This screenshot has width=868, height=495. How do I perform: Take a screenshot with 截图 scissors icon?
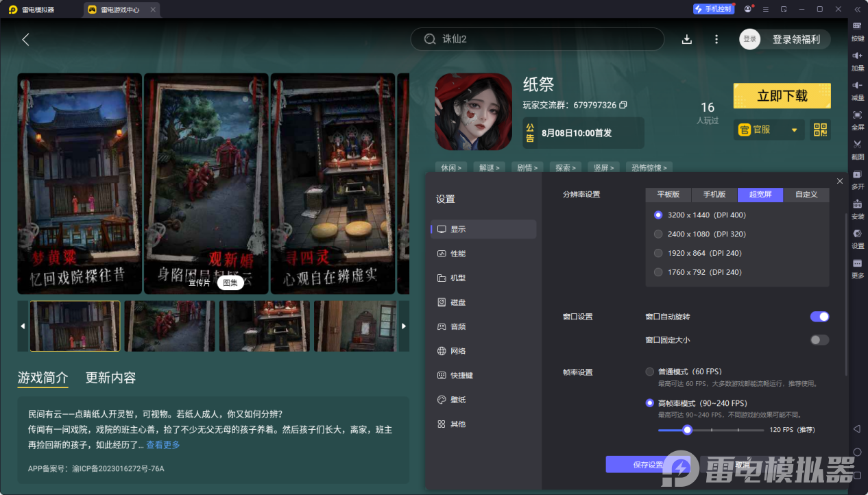pos(857,144)
